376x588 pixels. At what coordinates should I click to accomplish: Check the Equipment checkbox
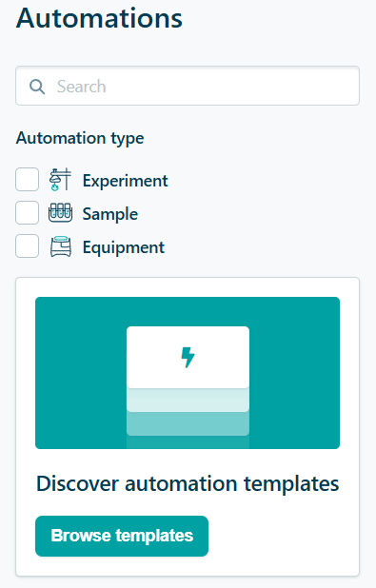[27, 246]
